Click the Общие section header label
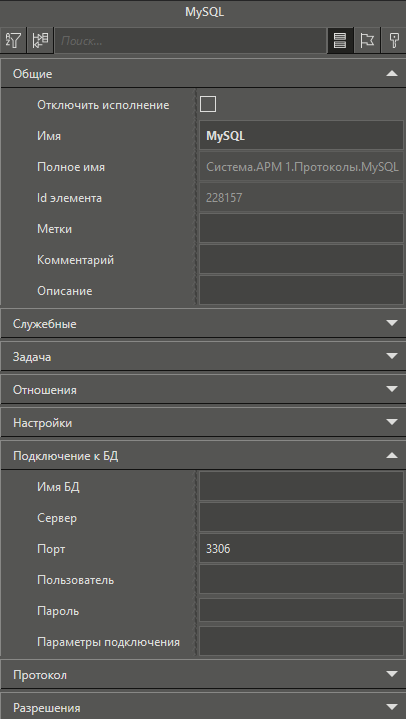 (x=33, y=74)
